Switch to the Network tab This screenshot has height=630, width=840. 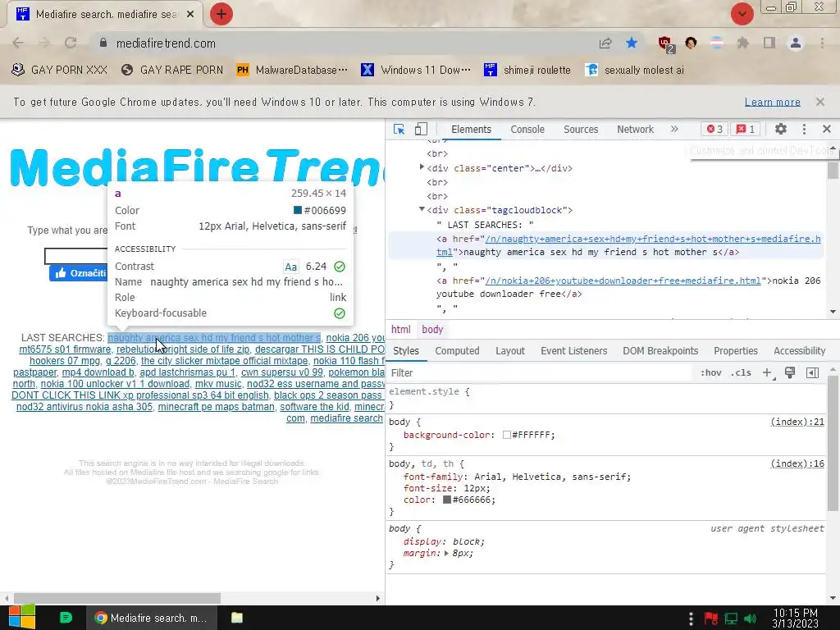coord(636,129)
